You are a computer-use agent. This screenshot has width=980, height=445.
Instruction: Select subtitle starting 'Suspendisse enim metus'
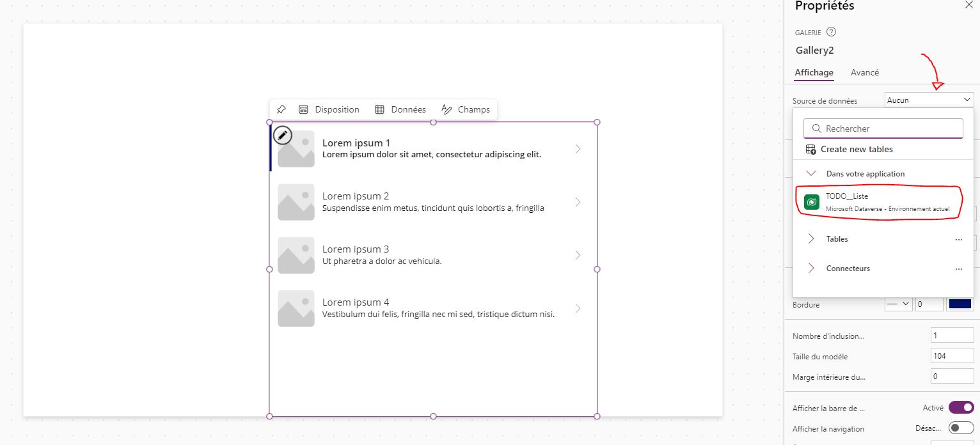pyautogui.click(x=433, y=208)
